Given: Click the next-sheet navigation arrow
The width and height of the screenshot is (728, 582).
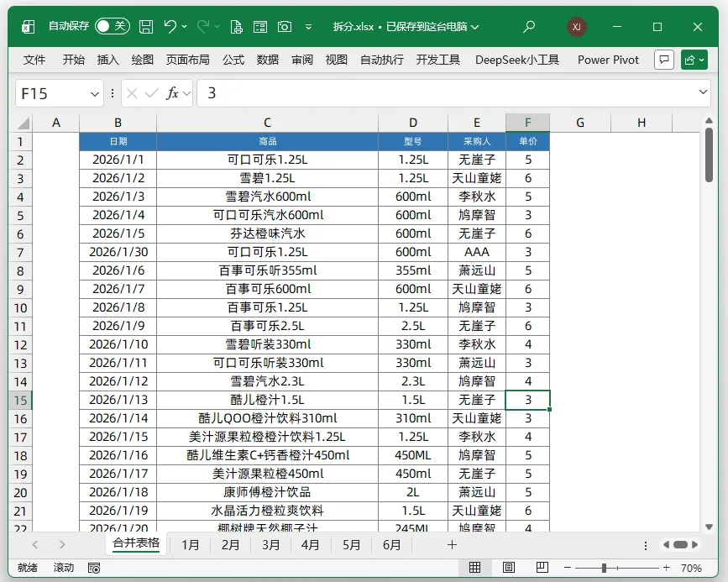Looking at the screenshot, I should pyautogui.click(x=62, y=544).
